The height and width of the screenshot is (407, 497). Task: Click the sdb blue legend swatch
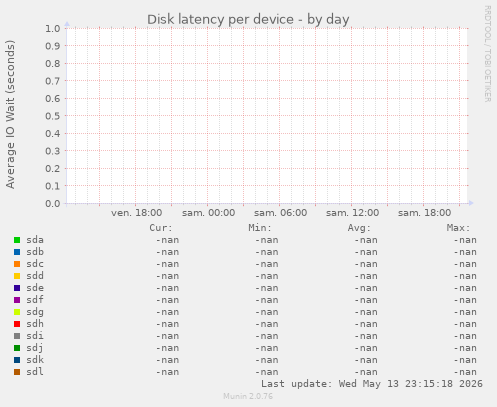point(17,252)
